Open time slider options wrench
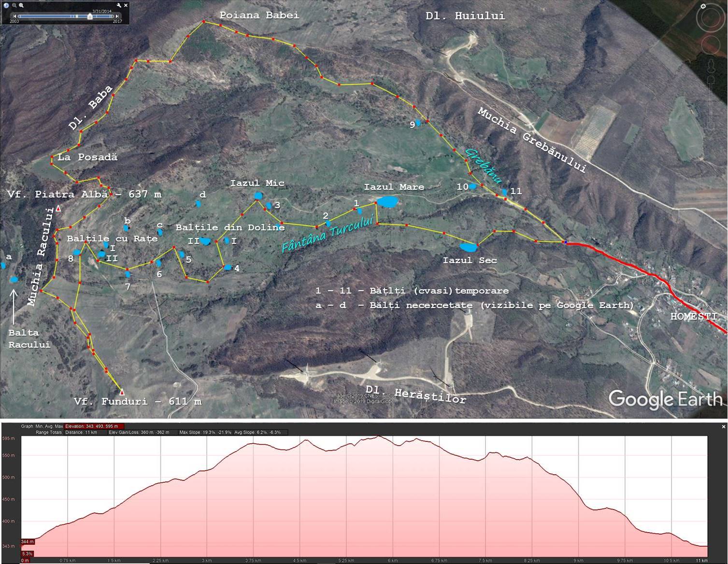This screenshot has height=564, width=728. pos(119,5)
